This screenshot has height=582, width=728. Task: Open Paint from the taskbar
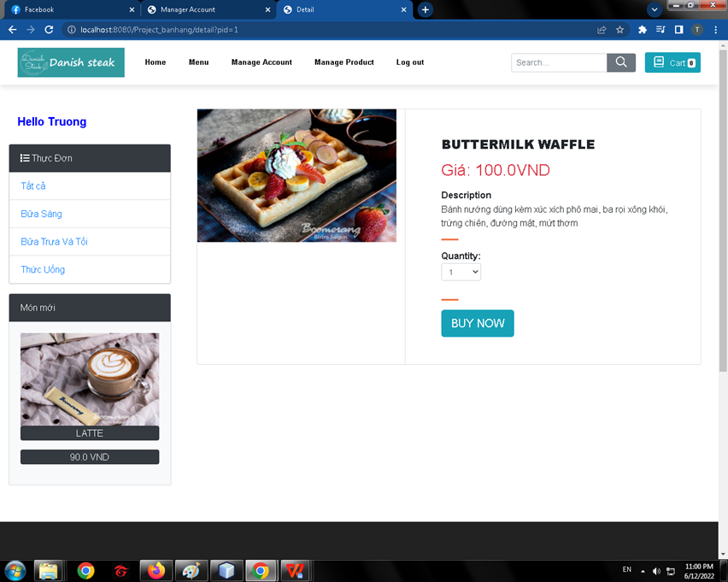[x=191, y=570]
